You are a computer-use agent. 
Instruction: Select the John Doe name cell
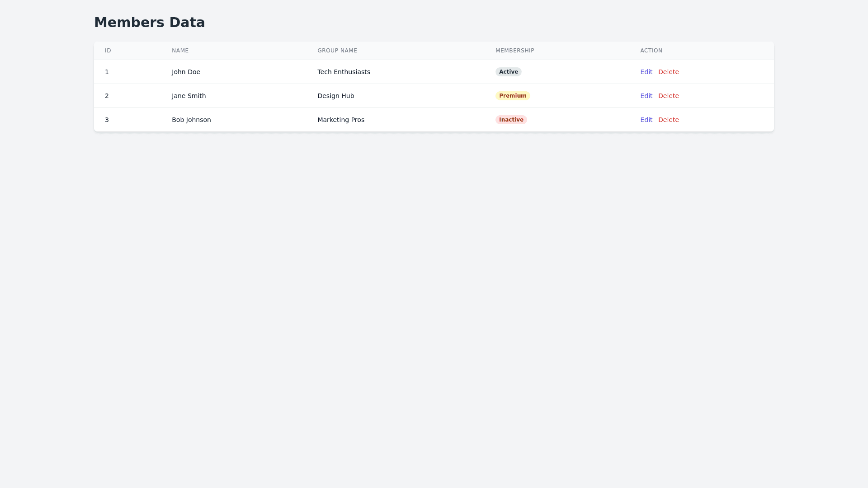click(186, 72)
